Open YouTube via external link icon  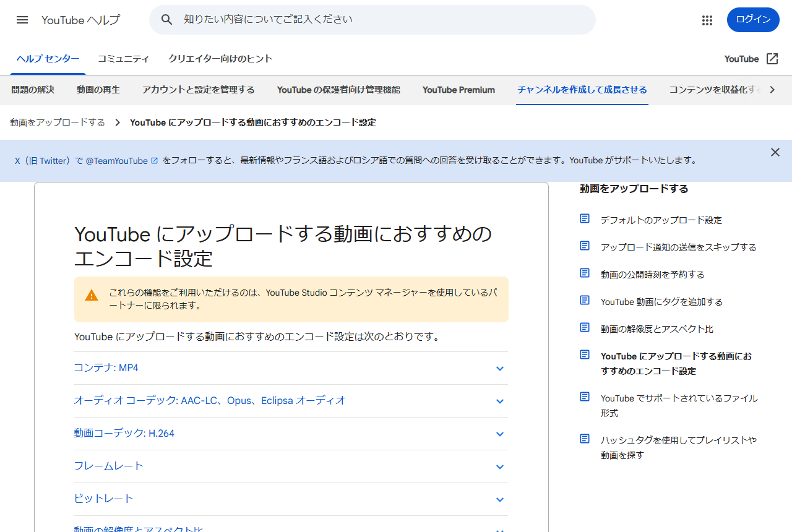coord(772,59)
